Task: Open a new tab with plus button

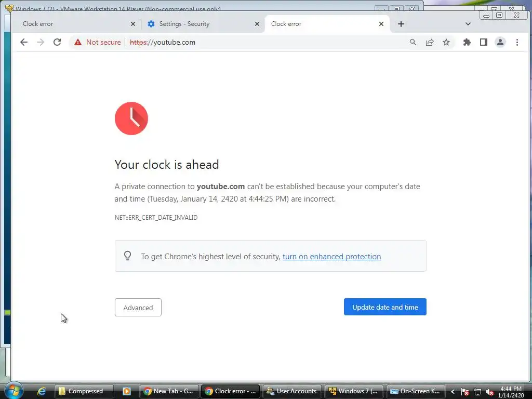Action: 401,24
